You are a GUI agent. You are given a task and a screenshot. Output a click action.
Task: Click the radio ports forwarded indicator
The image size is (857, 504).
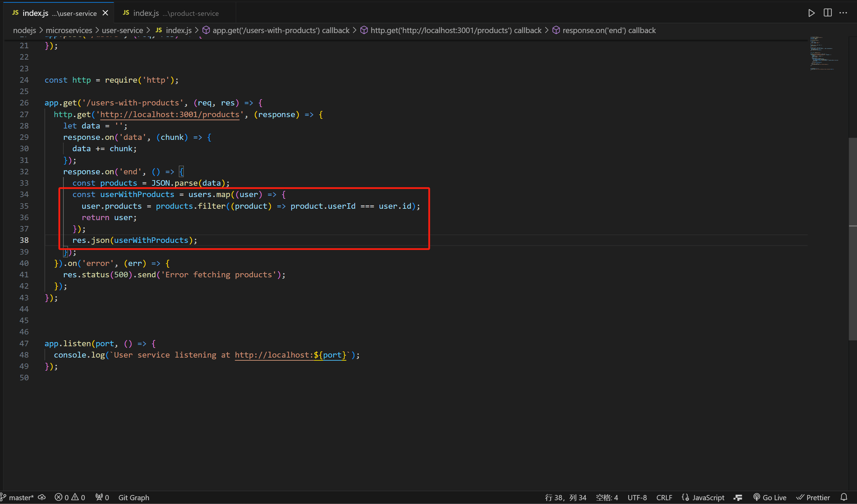(102, 497)
